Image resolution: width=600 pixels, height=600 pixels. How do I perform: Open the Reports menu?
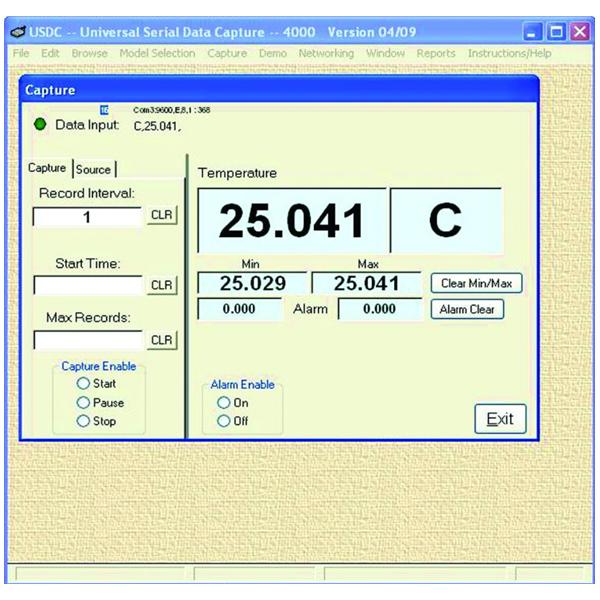(x=436, y=53)
